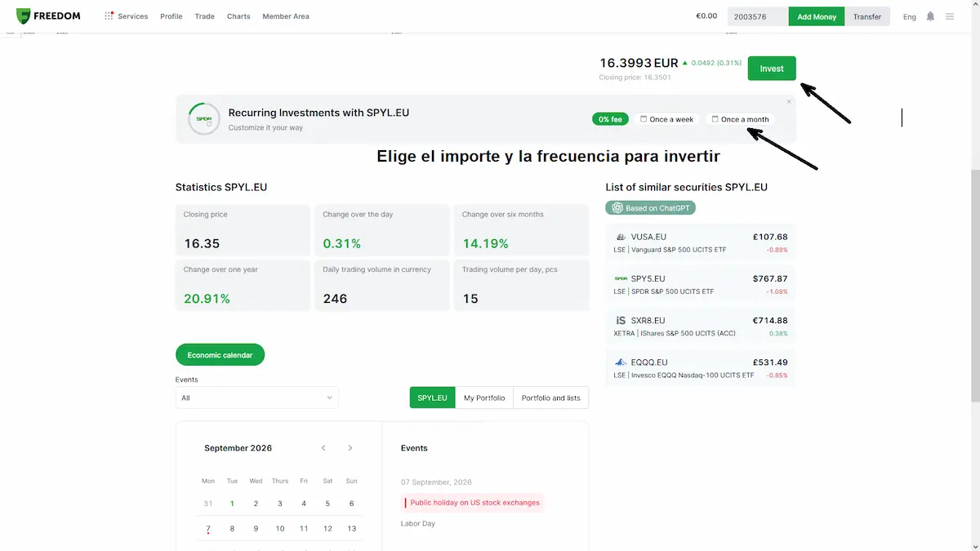Select September 1 in the calendar
The image size is (980, 551).
click(232, 504)
